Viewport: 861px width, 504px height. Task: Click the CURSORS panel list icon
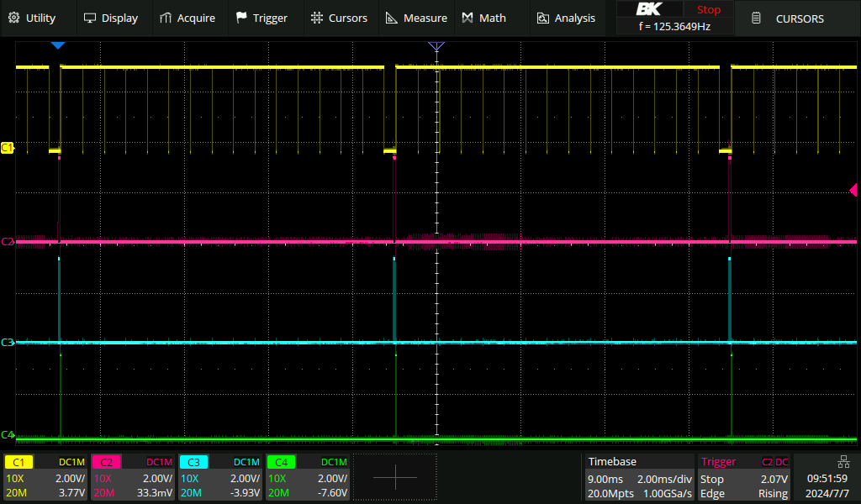[756, 18]
